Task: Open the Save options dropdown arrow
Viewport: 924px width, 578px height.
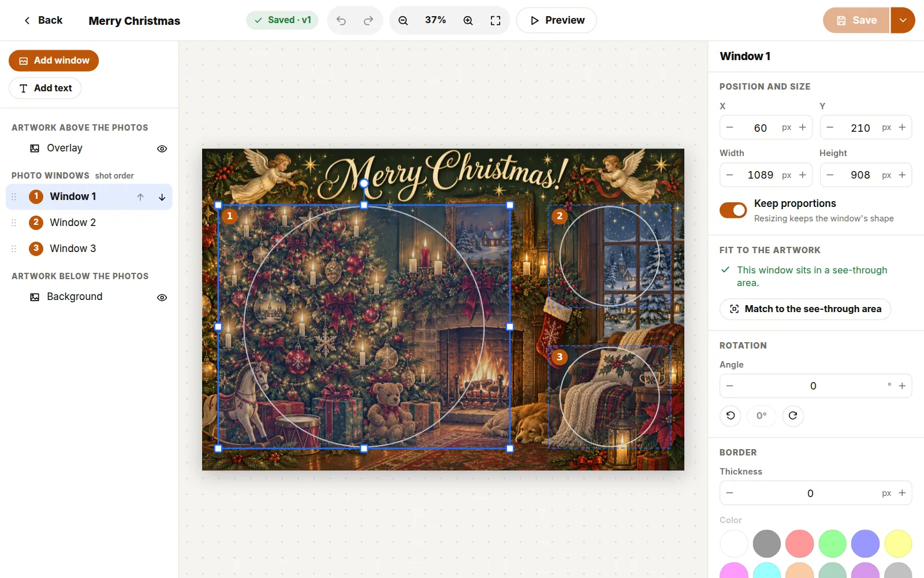Action: point(903,20)
